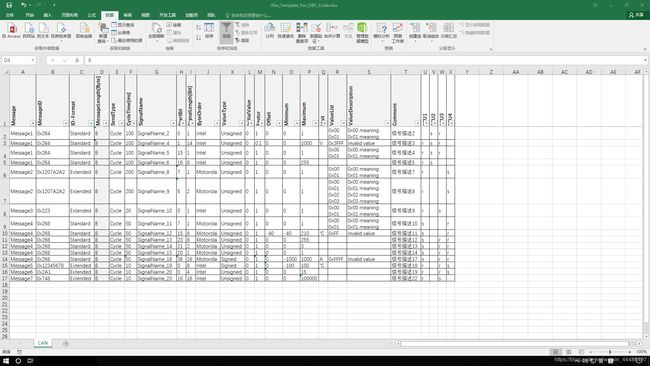Open the filter dropdown on the ValueDescription column
650x366 pixels.
tap(387, 123)
